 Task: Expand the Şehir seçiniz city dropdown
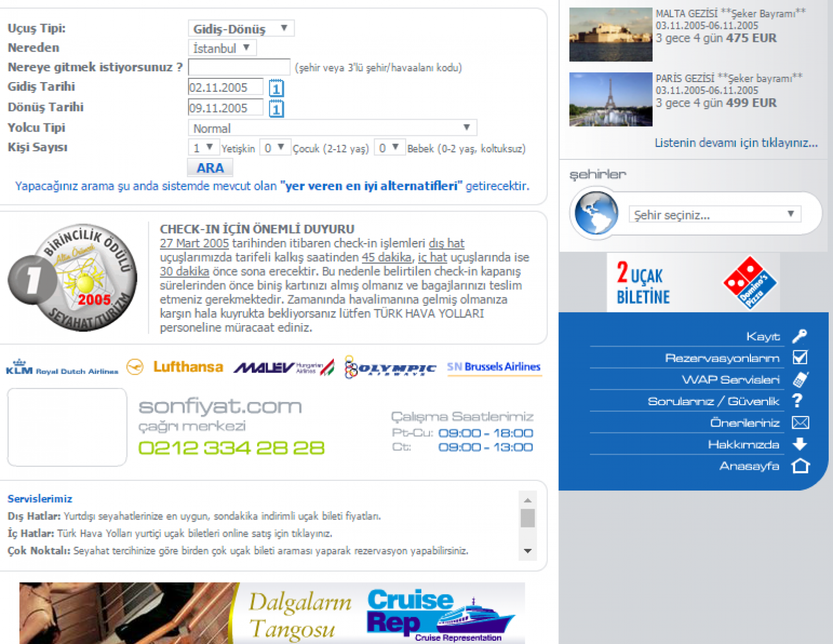[714, 215]
